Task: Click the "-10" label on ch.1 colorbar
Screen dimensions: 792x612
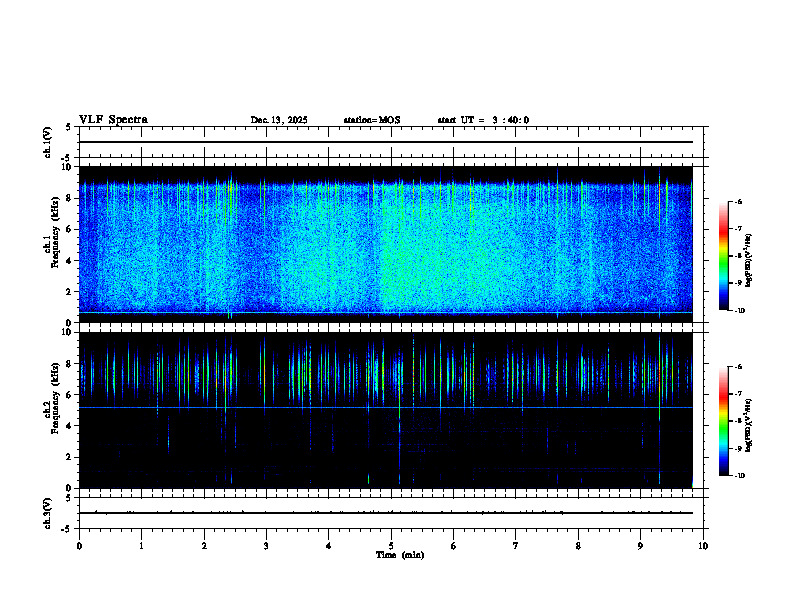Action: [x=739, y=311]
